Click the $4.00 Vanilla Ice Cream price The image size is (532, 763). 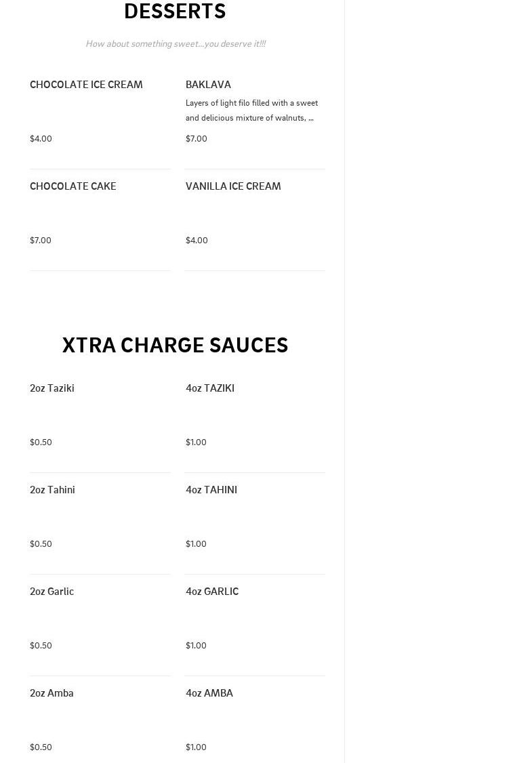coord(197,241)
